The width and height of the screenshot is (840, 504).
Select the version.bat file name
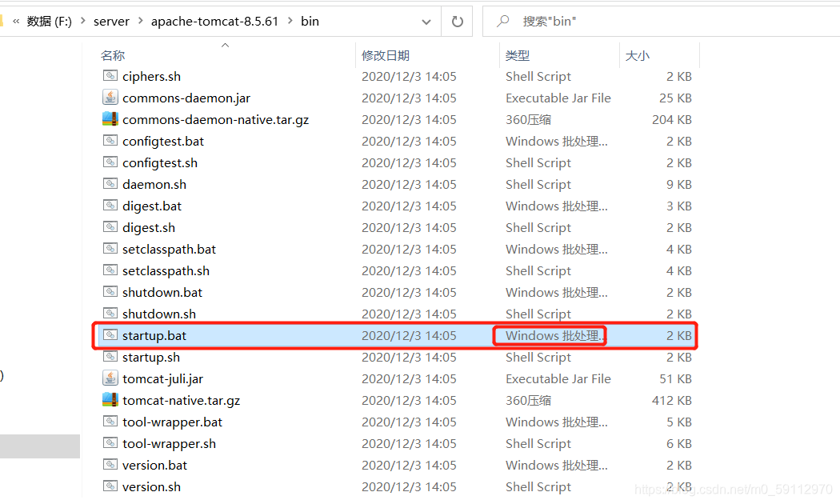coord(155,466)
